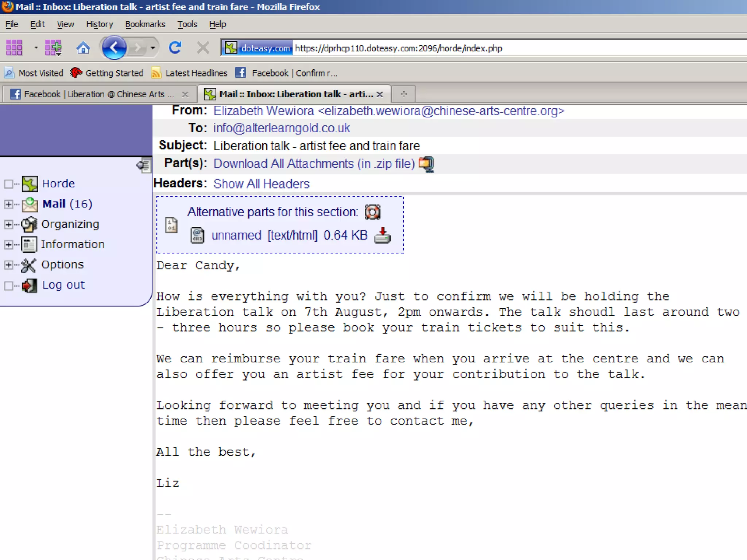
Task: Open a new tab with plus button
Action: (403, 94)
